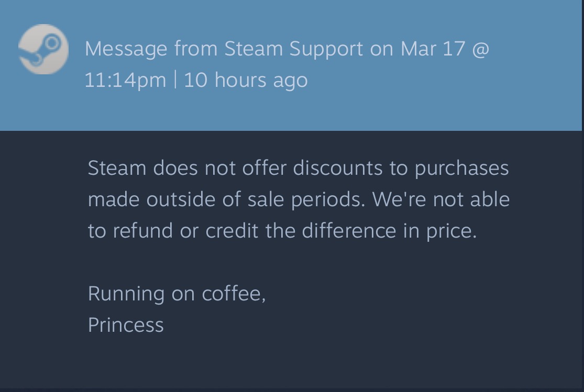
Task: Click the '10 hours ago' relative time
Action: tap(245, 80)
